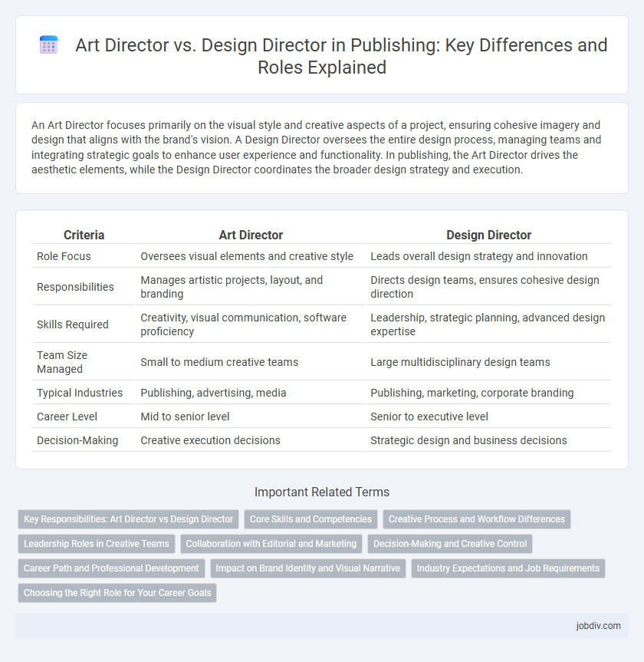Click the 'Important Related Terms' heading

pos(322,492)
